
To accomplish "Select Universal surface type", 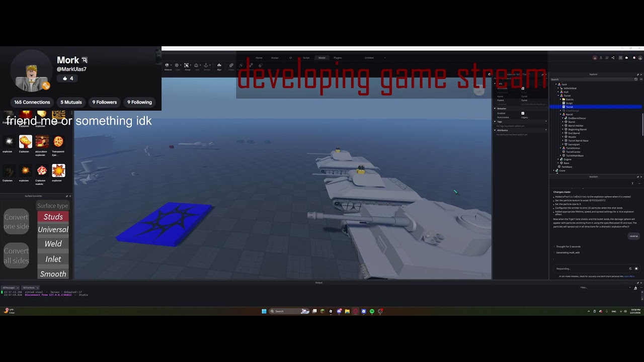I will click(x=53, y=230).
